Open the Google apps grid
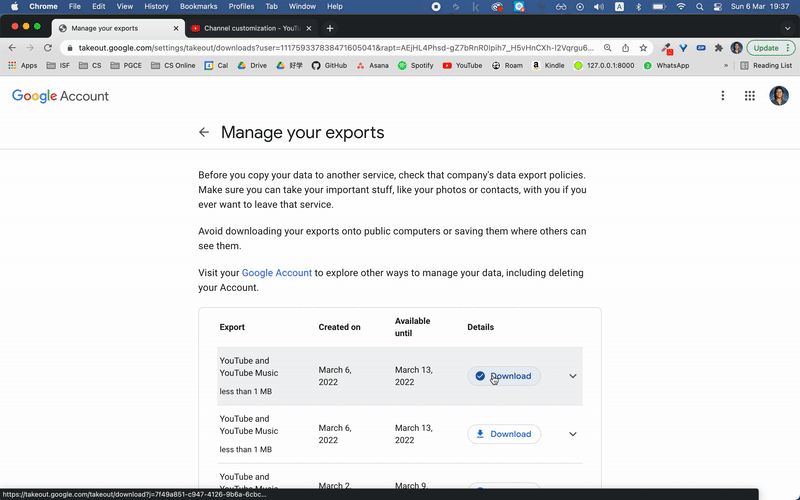Screen dimensions: 800x500 click(750, 96)
